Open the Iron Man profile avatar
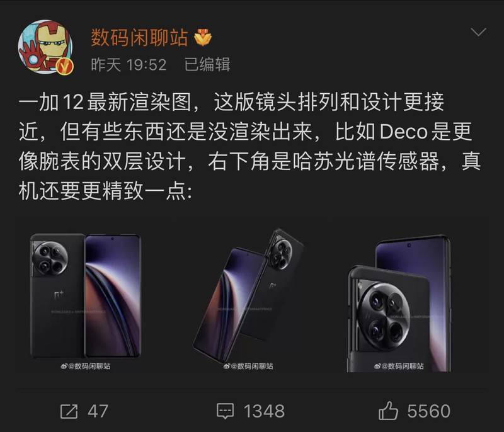The height and width of the screenshot is (432, 504). tap(45, 47)
